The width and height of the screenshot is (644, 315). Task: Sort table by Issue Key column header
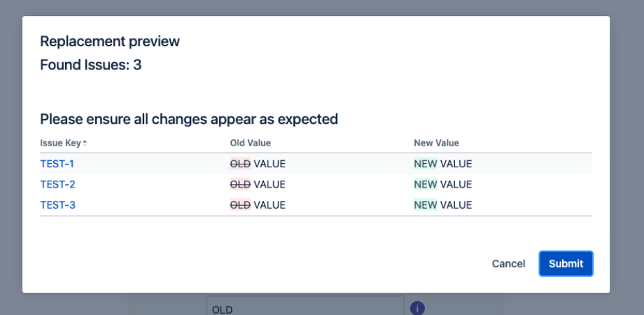click(61, 143)
